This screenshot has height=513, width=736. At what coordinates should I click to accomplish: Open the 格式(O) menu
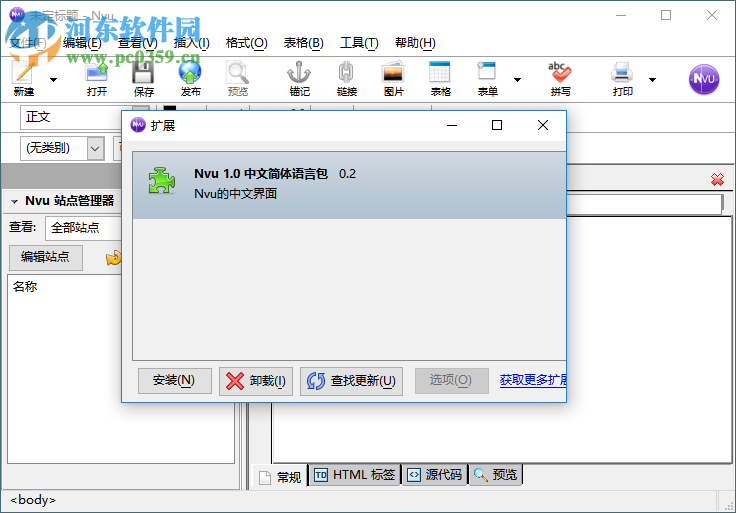(x=246, y=43)
